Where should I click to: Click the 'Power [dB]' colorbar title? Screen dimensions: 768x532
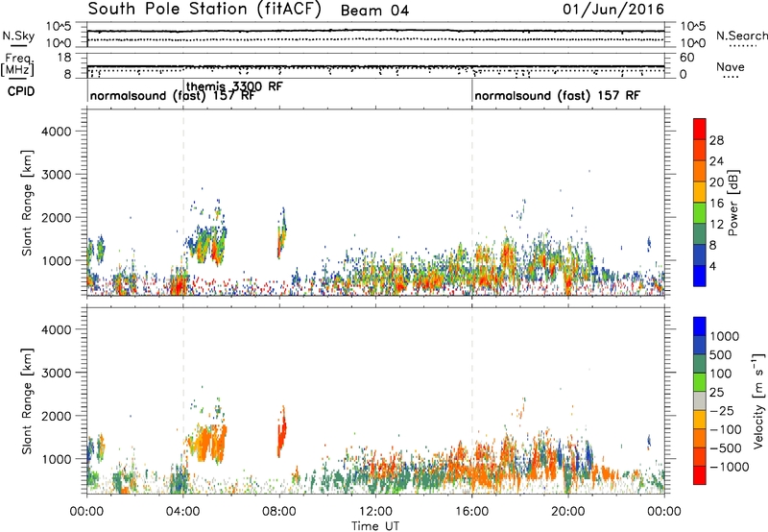(733, 203)
